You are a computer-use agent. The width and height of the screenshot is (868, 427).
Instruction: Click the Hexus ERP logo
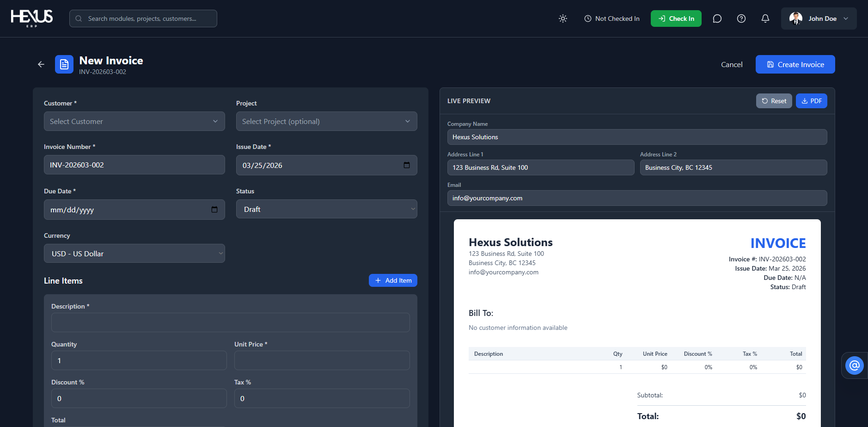click(x=32, y=18)
